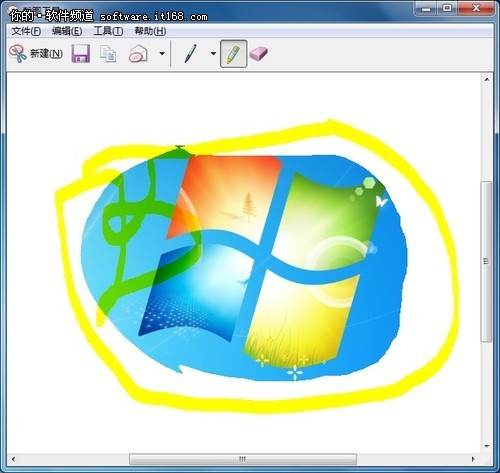The height and width of the screenshot is (473, 500).
Task: Click the 新建(N) button label
Action: (46, 53)
